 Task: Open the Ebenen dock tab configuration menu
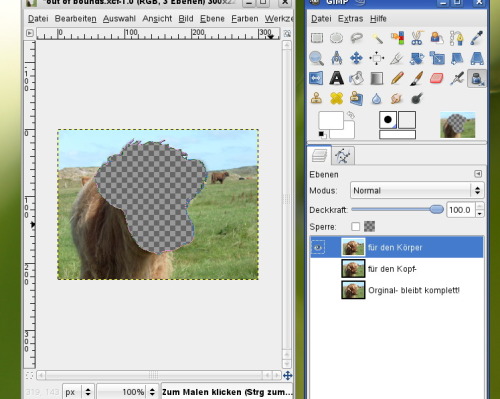pyautogui.click(x=478, y=174)
